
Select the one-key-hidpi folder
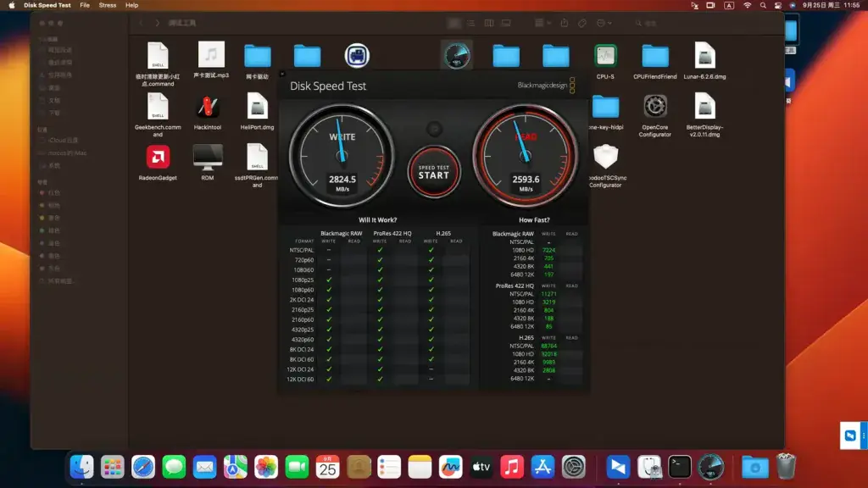(605, 113)
